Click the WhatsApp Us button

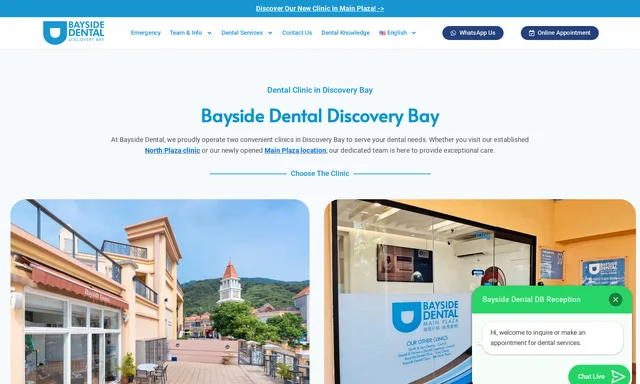(473, 33)
